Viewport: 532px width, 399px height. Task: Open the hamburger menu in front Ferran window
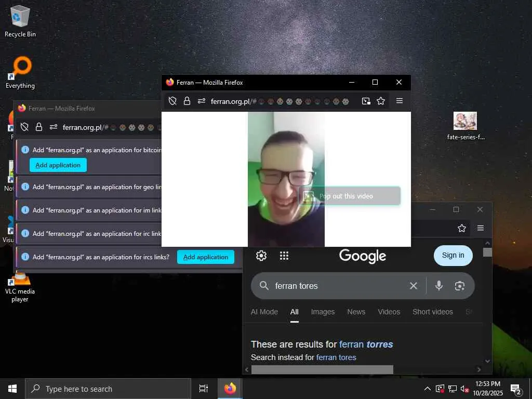[400, 101]
